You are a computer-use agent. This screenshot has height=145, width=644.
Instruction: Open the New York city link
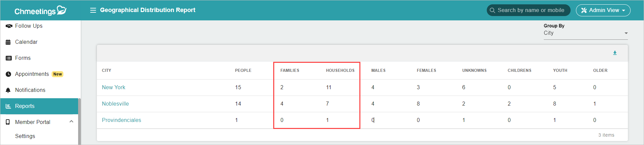coord(114,88)
